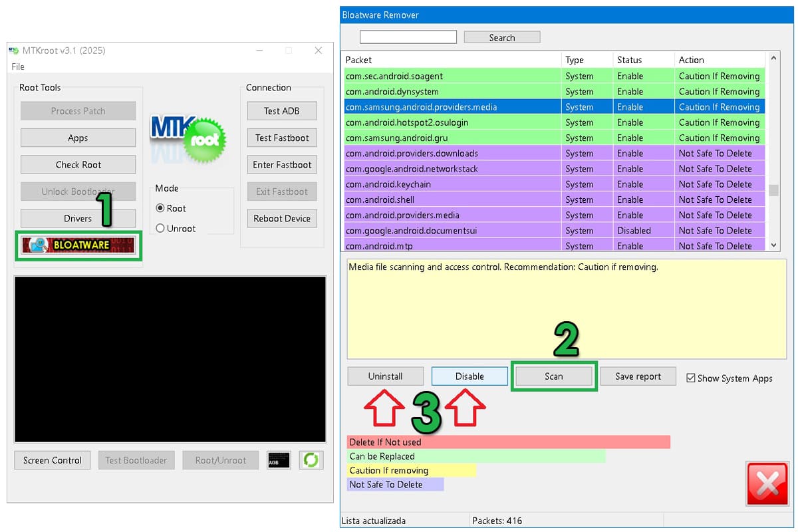
Task: Click the Disabled status of documentsui
Action: coord(634,231)
